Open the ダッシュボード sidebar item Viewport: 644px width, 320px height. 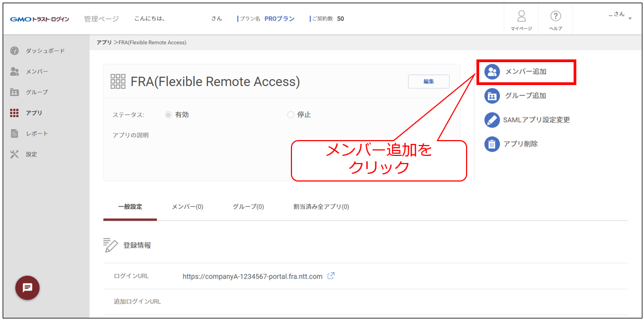pos(45,51)
